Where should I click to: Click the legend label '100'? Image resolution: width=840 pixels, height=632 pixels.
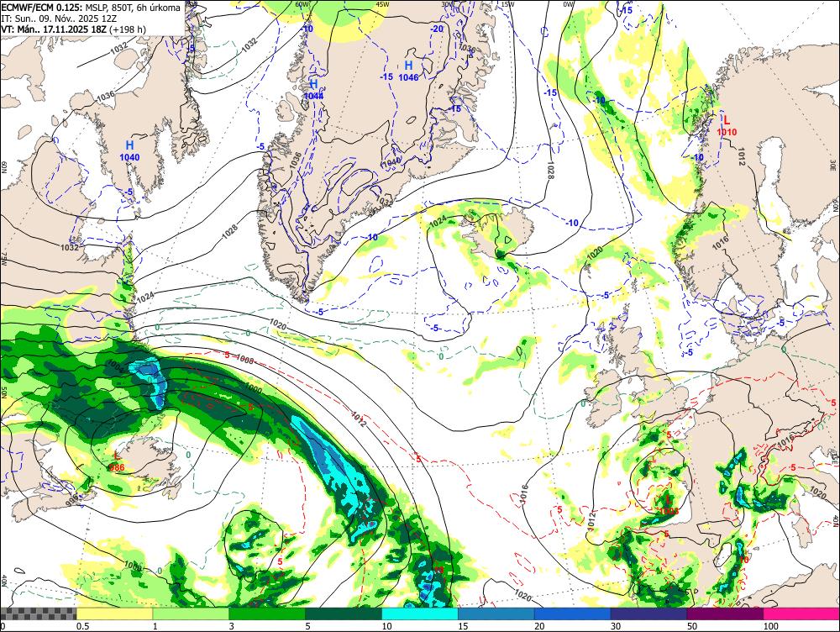[x=770, y=626]
